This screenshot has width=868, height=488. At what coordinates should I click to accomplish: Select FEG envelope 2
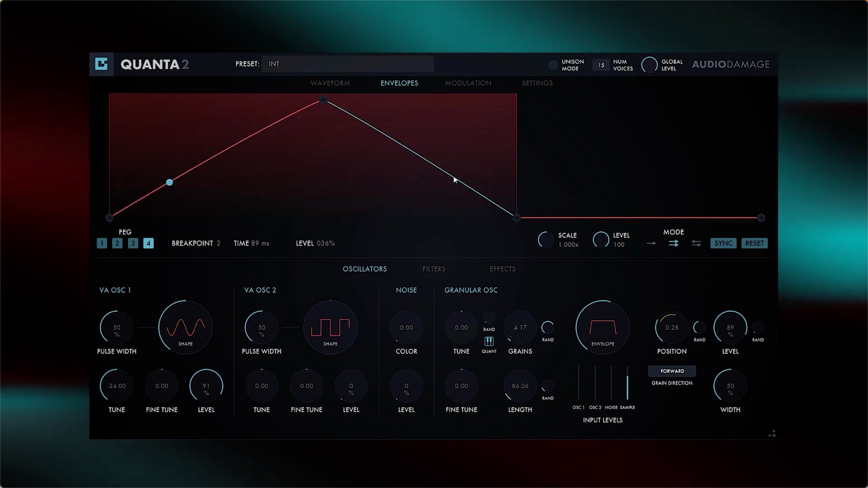coord(117,243)
